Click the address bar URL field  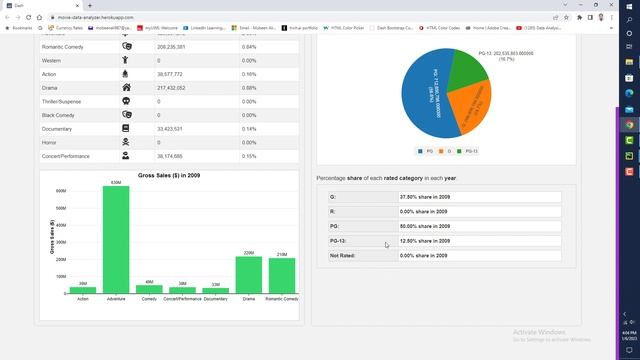pos(302,18)
